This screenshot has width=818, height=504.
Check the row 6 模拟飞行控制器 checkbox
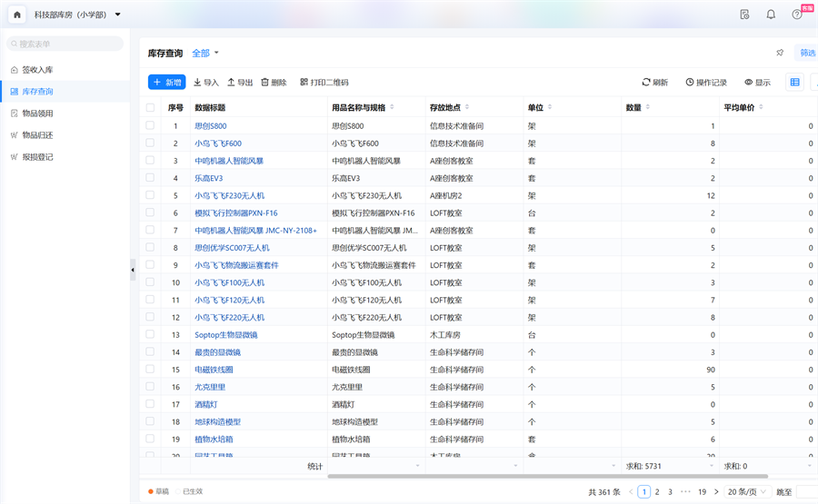(x=150, y=212)
